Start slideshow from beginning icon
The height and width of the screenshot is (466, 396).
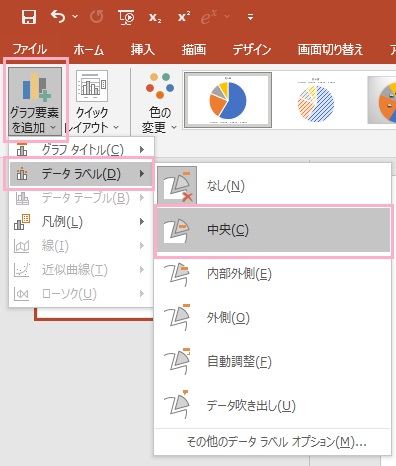[126, 17]
